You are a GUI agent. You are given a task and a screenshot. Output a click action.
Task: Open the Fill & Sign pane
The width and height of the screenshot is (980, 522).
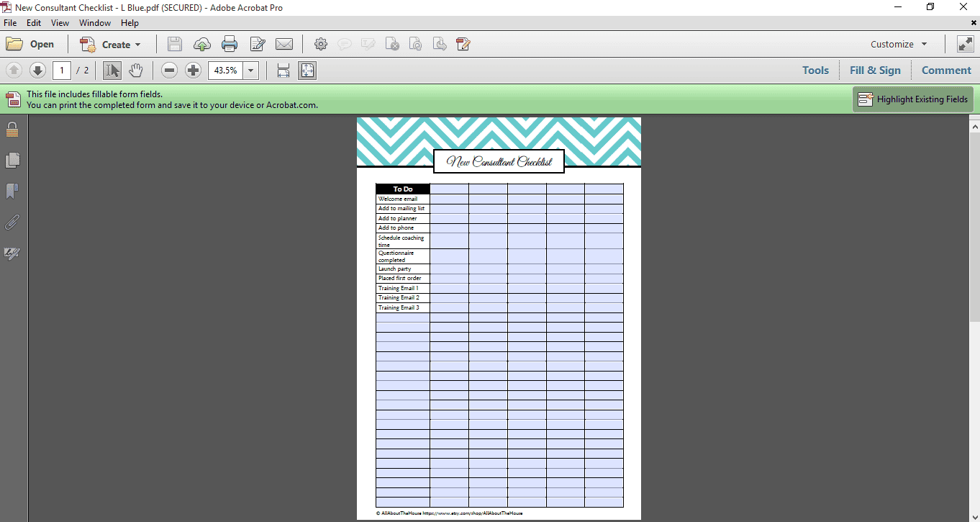pos(875,71)
